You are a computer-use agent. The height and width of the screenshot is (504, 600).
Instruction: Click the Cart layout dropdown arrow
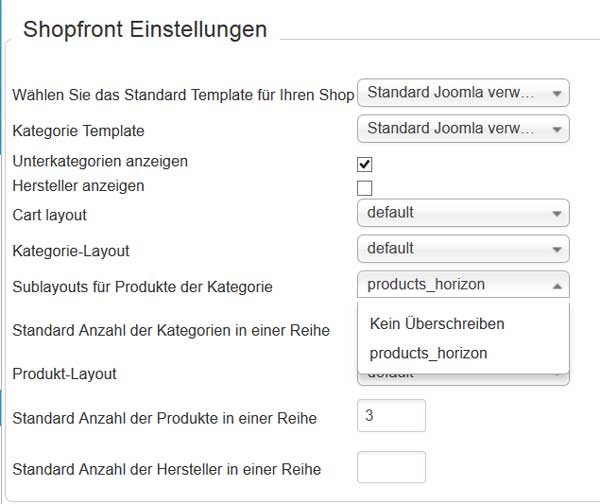pyautogui.click(x=557, y=214)
